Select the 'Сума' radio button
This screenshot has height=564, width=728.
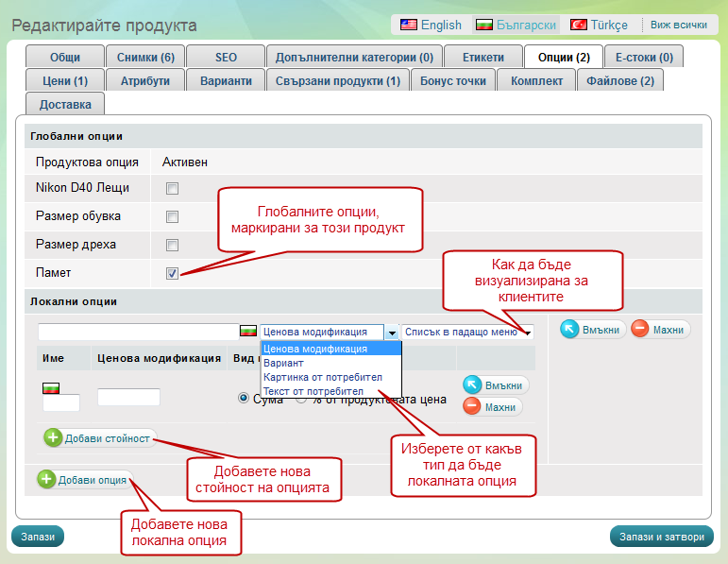[244, 399]
